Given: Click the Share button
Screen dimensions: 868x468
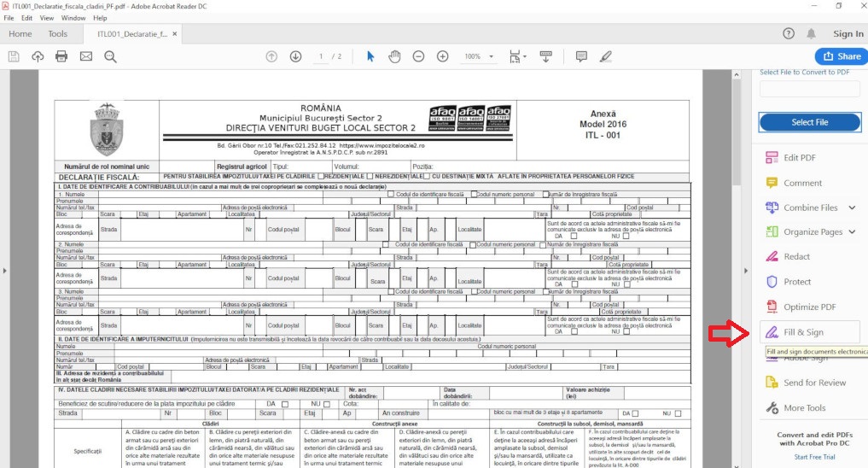Looking at the screenshot, I should click(x=842, y=56).
